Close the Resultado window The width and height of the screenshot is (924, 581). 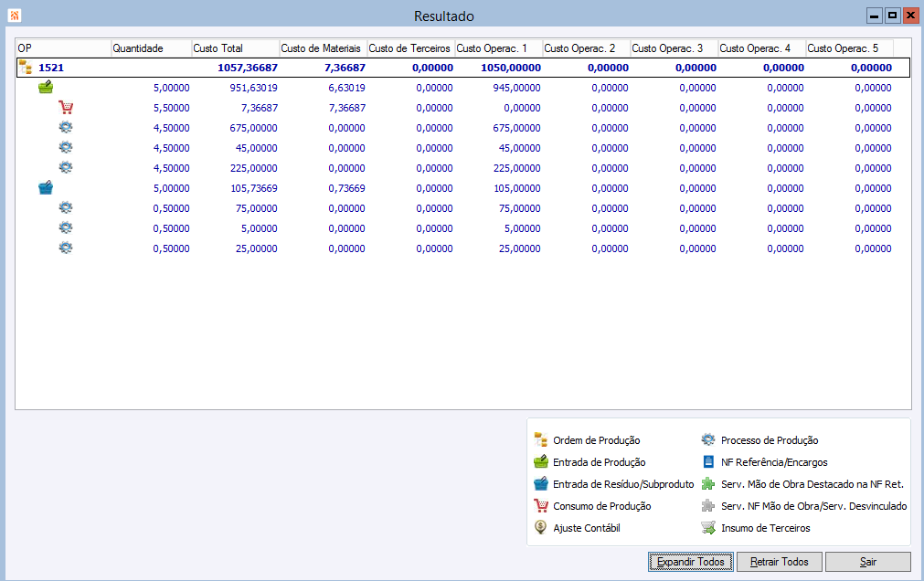point(911,16)
